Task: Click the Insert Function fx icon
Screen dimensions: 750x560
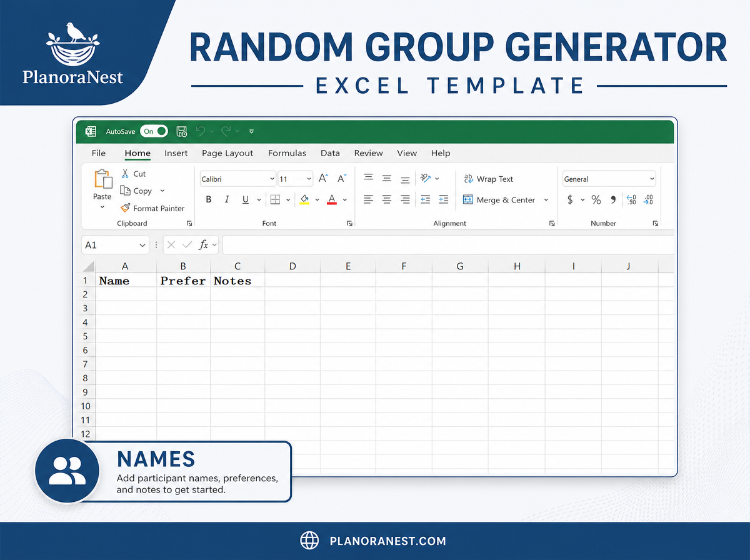Action: (203, 245)
